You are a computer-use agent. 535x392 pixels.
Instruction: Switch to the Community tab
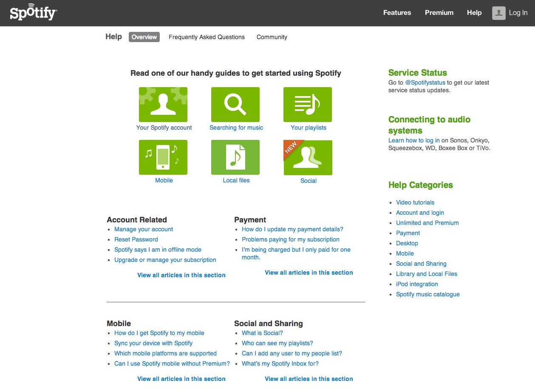[x=272, y=37]
